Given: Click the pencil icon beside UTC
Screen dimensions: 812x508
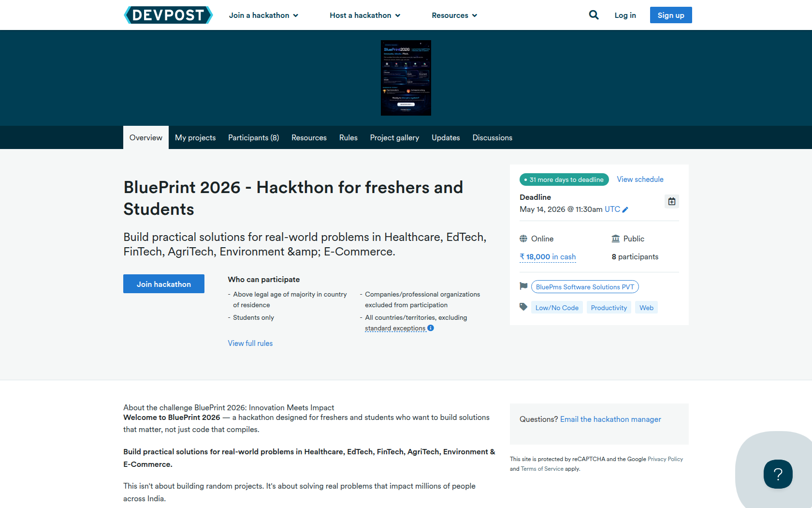Looking at the screenshot, I should tap(625, 209).
